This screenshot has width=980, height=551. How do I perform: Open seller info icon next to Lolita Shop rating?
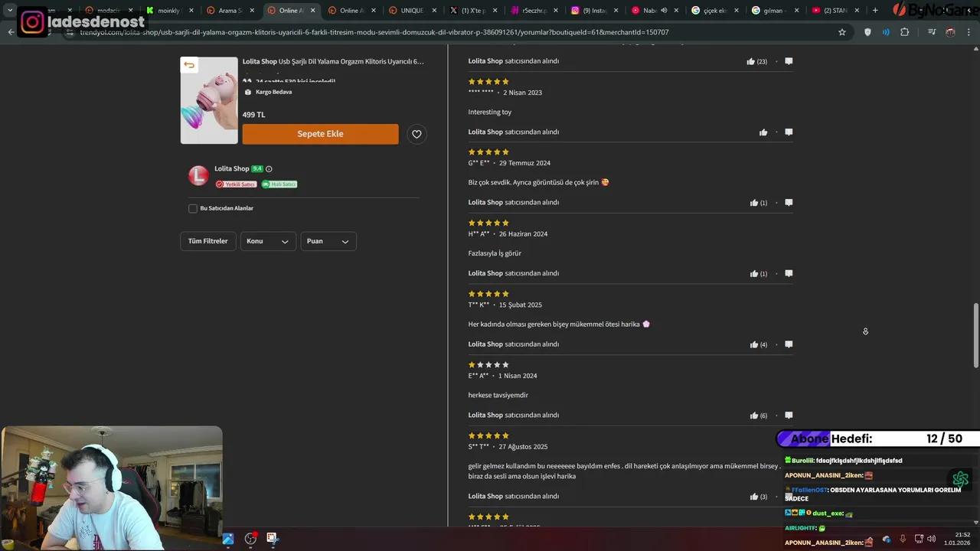point(269,169)
